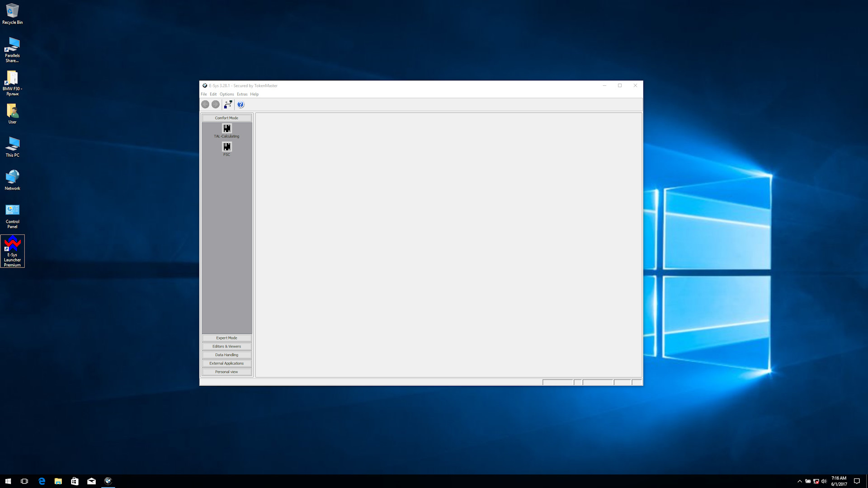
Task: Click the resize/restore window icon
Action: point(620,85)
